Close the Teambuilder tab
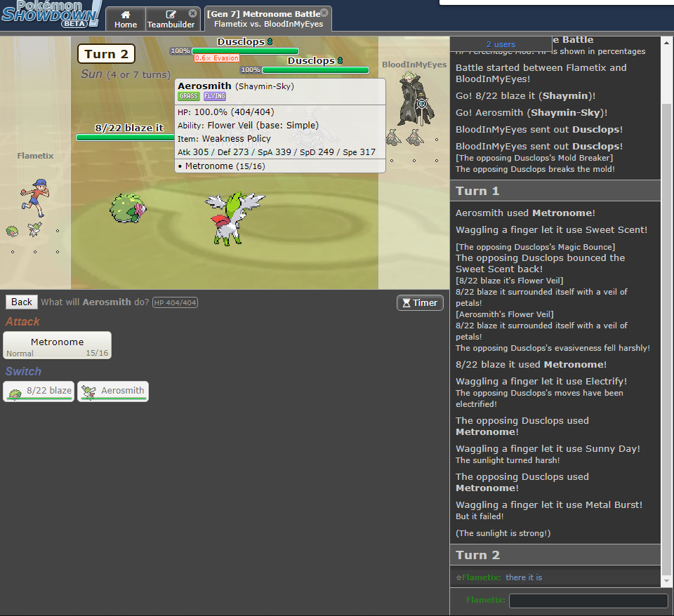Viewport: 674px width, 616px height. pyautogui.click(x=192, y=13)
